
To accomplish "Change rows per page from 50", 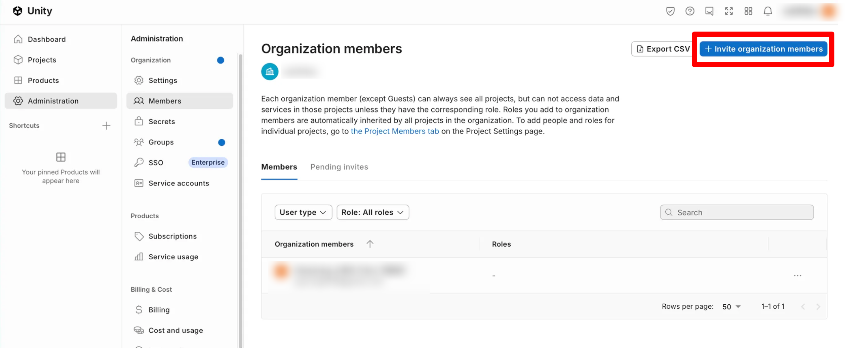I will 731,306.
